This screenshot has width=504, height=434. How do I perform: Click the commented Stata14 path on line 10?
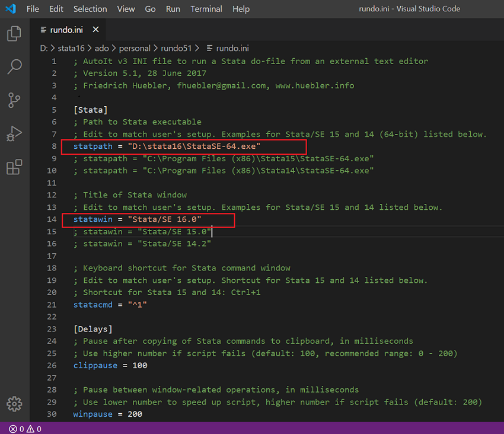(x=224, y=171)
